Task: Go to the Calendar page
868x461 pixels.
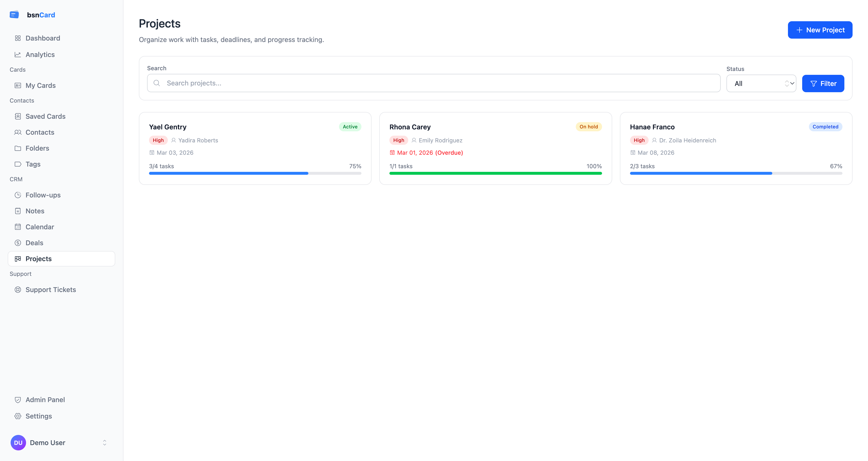Action: (40, 227)
